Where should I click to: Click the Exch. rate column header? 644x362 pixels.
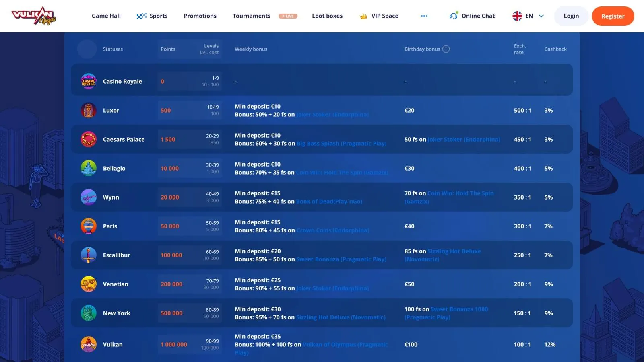click(x=520, y=49)
